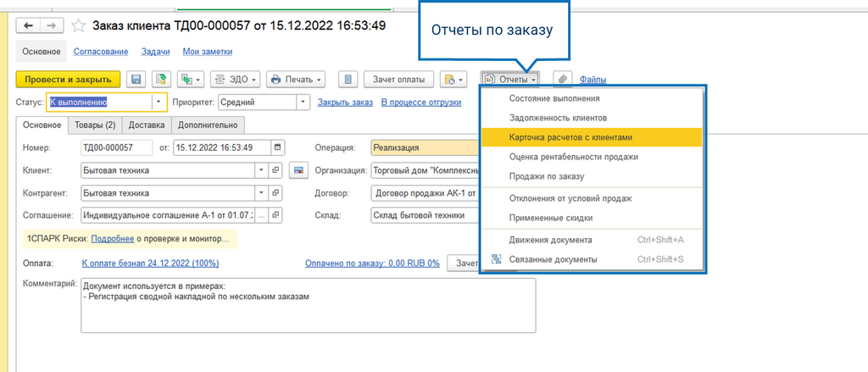Switch to the Задачи section
This screenshot has height=372, width=868.
pyautogui.click(x=155, y=52)
